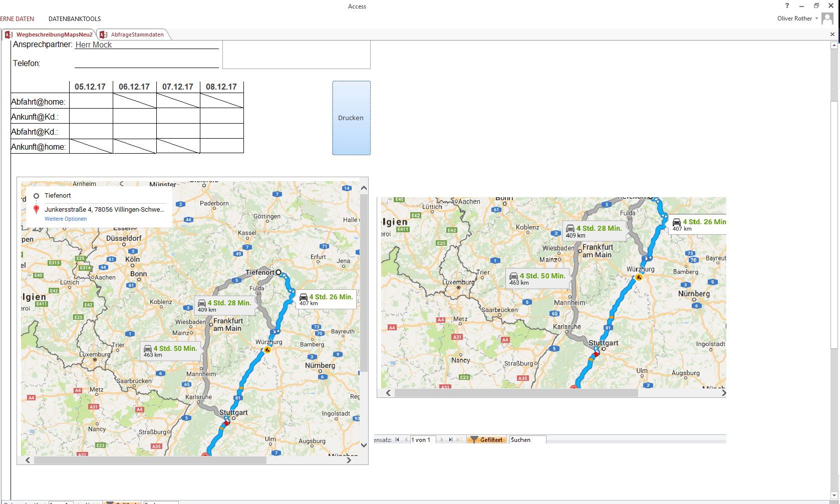Screen dimensions: 840x504
Task: Click the main form's scroll-up arrow at far right
Action: (834, 46)
